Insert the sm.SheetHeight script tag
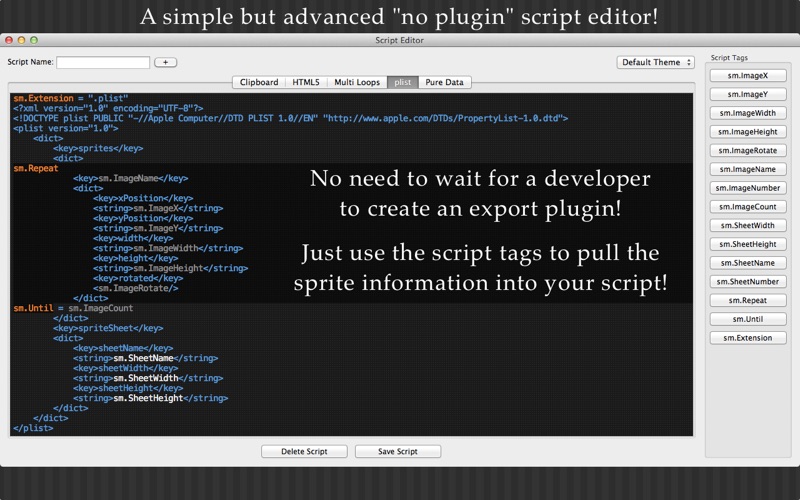This screenshot has height=500, width=800. [x=747, y=244]
